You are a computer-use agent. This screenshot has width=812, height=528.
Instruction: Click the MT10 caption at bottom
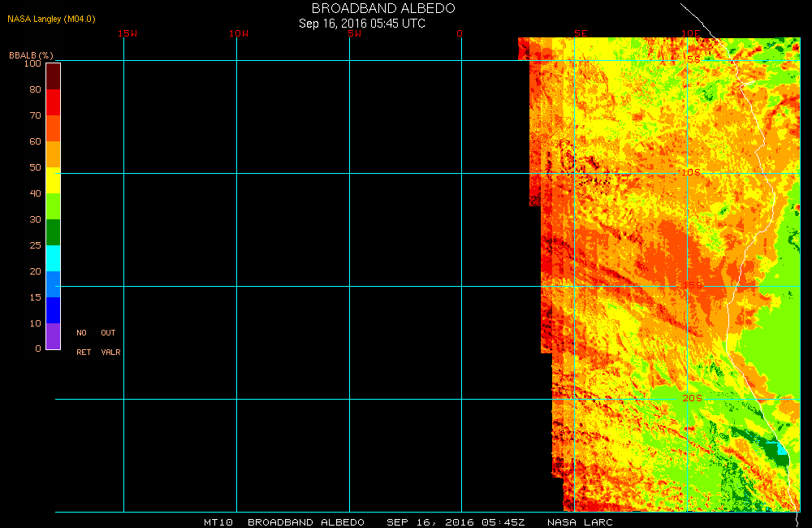(218, 522)
